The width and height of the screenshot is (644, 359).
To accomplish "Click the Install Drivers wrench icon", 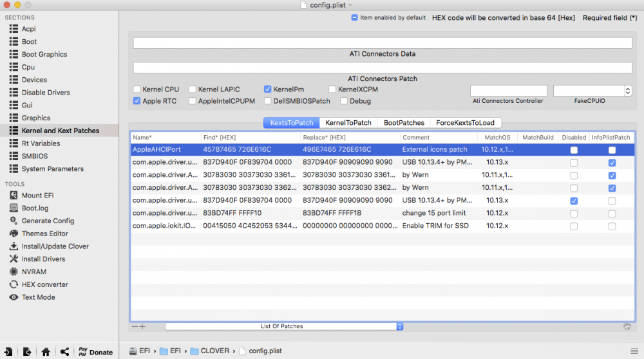I will pyautogui.click(x=14, y=259).
